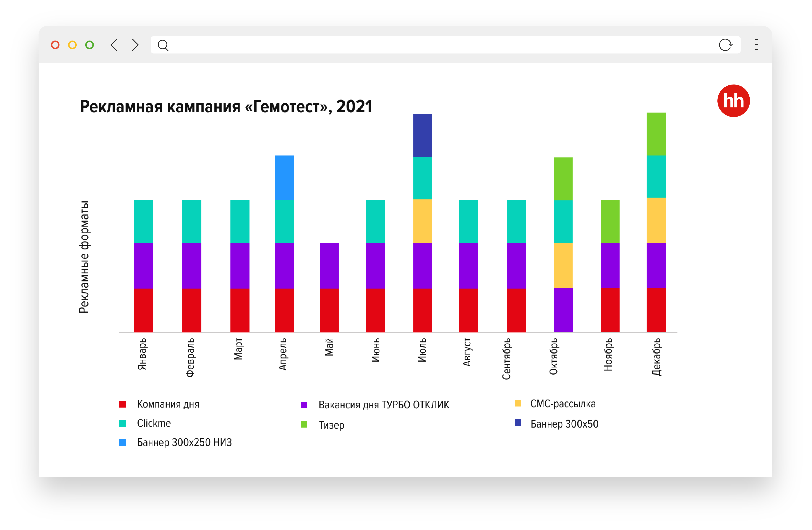
Task: Click the yellow segment in the Декабрь bar
Action: [656, 220]
